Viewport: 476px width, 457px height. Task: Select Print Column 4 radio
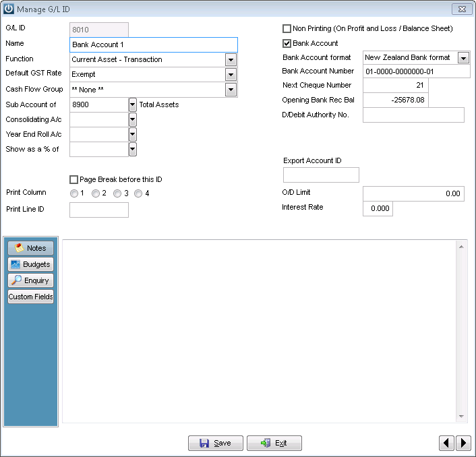click(x=138, y=193)
